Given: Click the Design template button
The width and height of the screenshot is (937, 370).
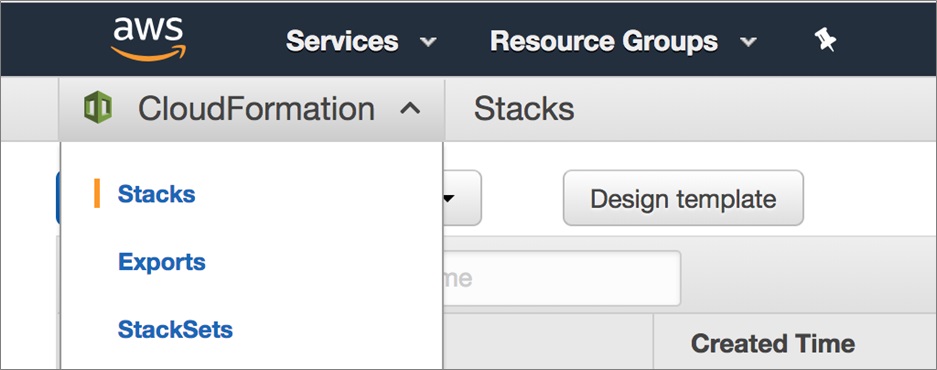Looking at the screenshot, I should 683,198.
